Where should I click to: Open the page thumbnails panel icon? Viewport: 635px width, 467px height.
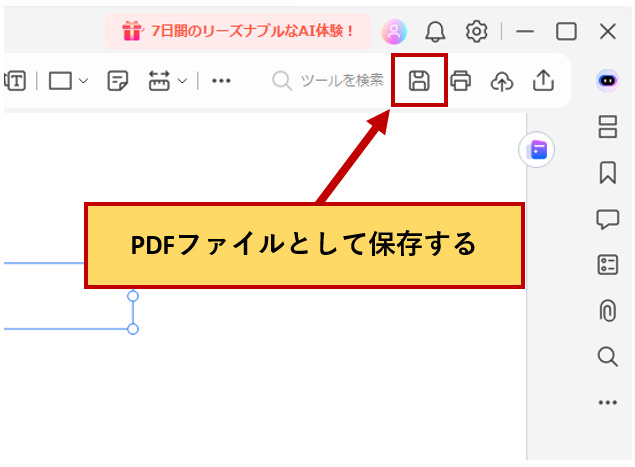[607, 127]
